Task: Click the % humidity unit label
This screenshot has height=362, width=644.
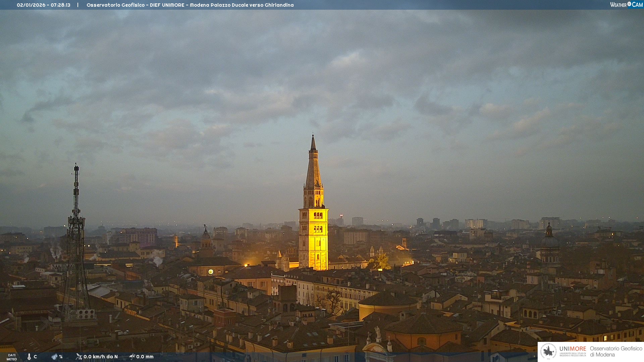Action: [61, 357]
